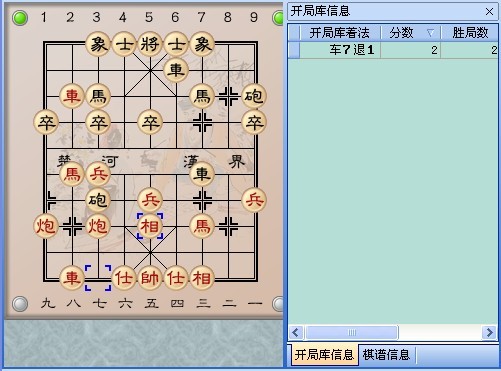The image size is (501, 371).
Task: Click the green indicator light at top right
Action: 278,18
